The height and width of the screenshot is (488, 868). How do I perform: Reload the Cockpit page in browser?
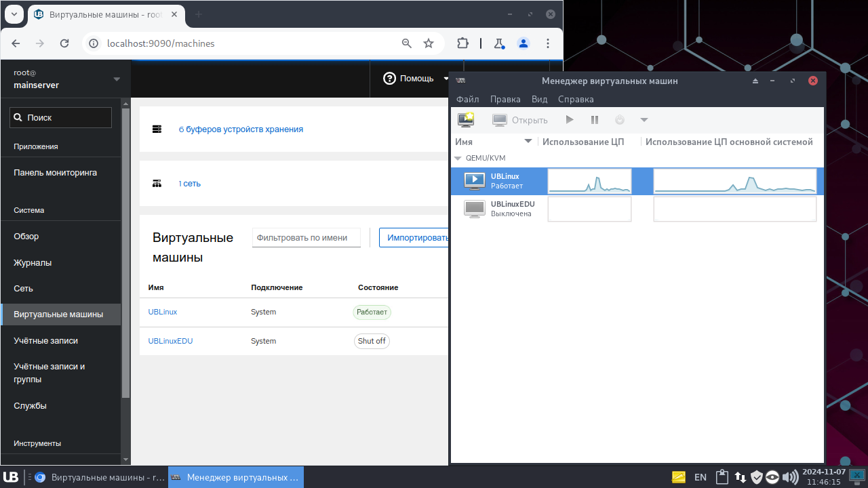coord(64,43)
